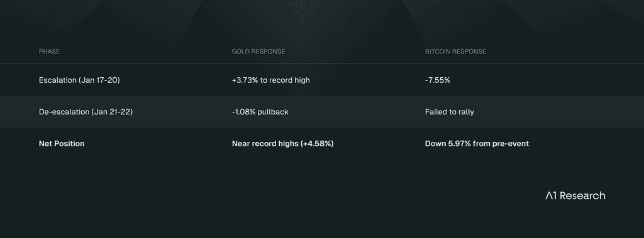644x238 pixels.
Task: Click the dotted divider under the headers
Action: pyautogui.click(x=322, y=63)
